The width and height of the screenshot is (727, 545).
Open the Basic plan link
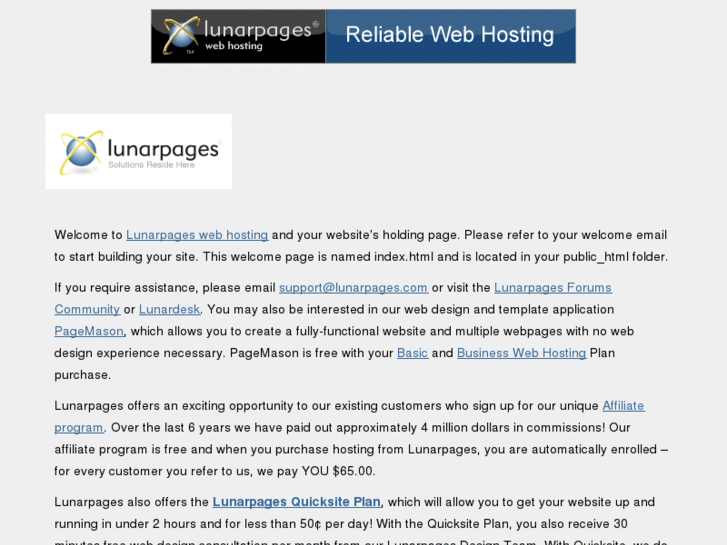(x=412, y=353)
